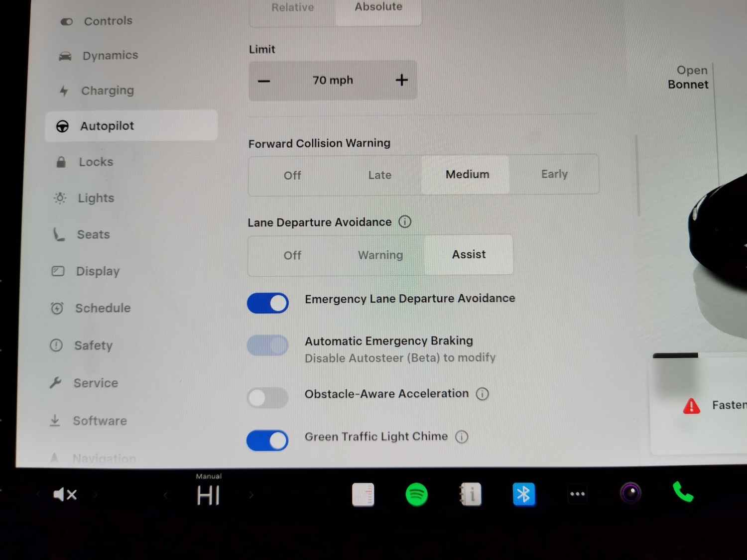747x560 pixels.
Task: View info about Obstacle-Aware Acceleration
Action: 482,394
